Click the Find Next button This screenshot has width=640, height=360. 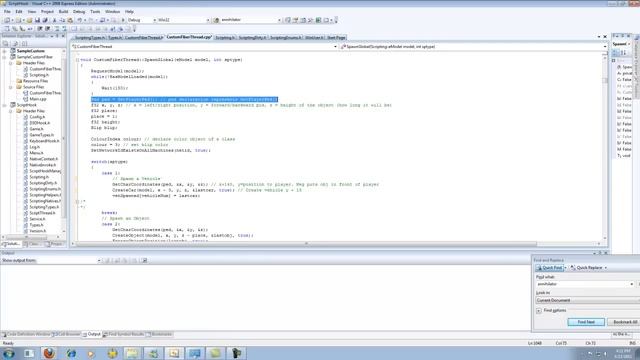pos(586,322)
